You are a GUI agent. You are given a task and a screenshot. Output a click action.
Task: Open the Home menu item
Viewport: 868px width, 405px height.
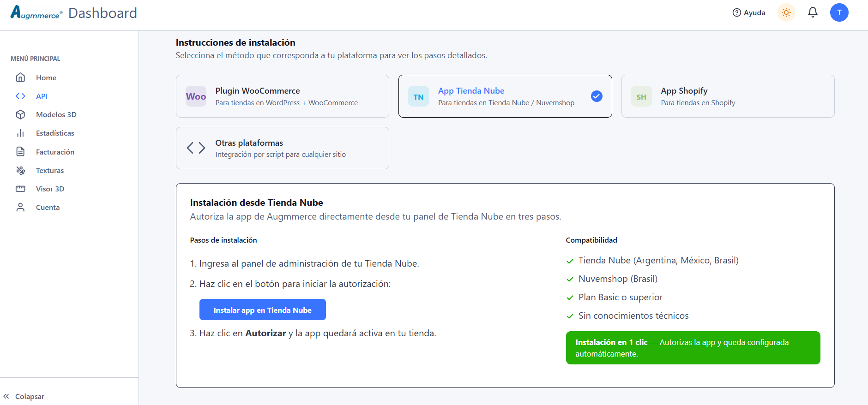[x=46, y=77]
